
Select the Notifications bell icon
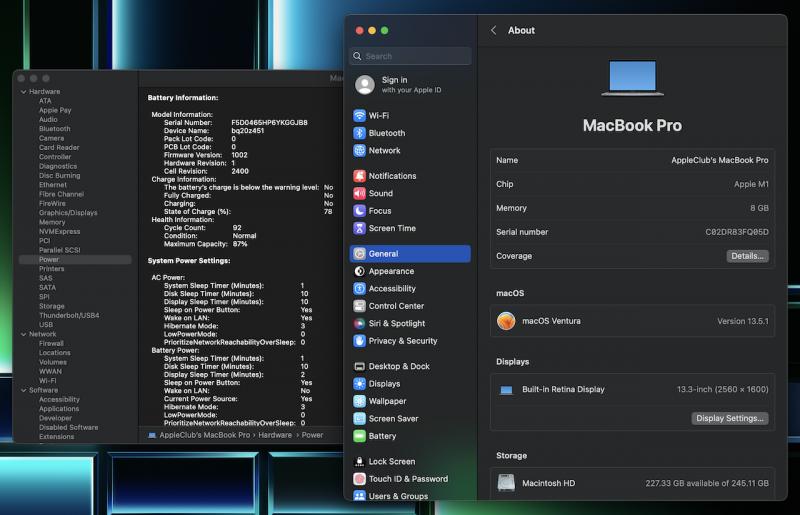click(x=359, y=176)
